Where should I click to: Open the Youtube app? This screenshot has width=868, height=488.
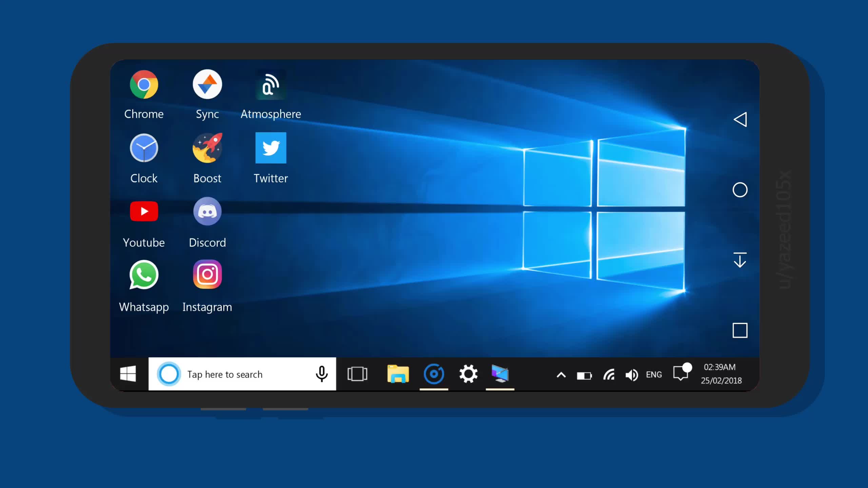click(144, 211)
